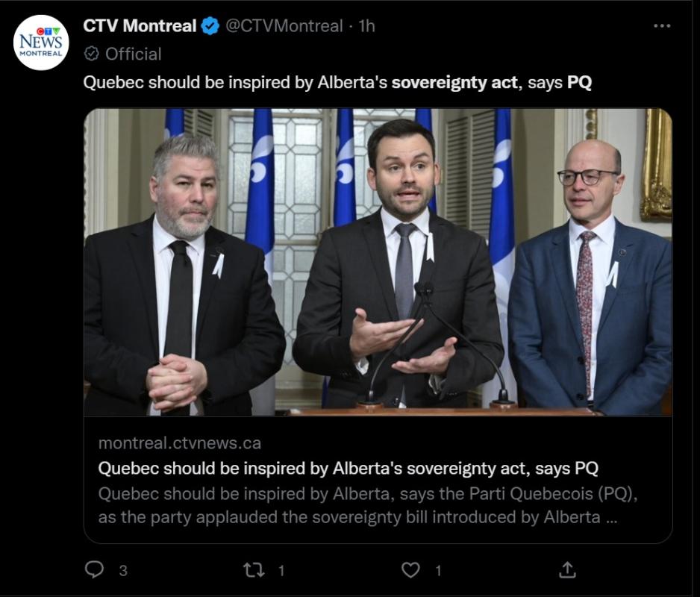Click the reply count 3
700x597 pixels.
click(123, 570)
